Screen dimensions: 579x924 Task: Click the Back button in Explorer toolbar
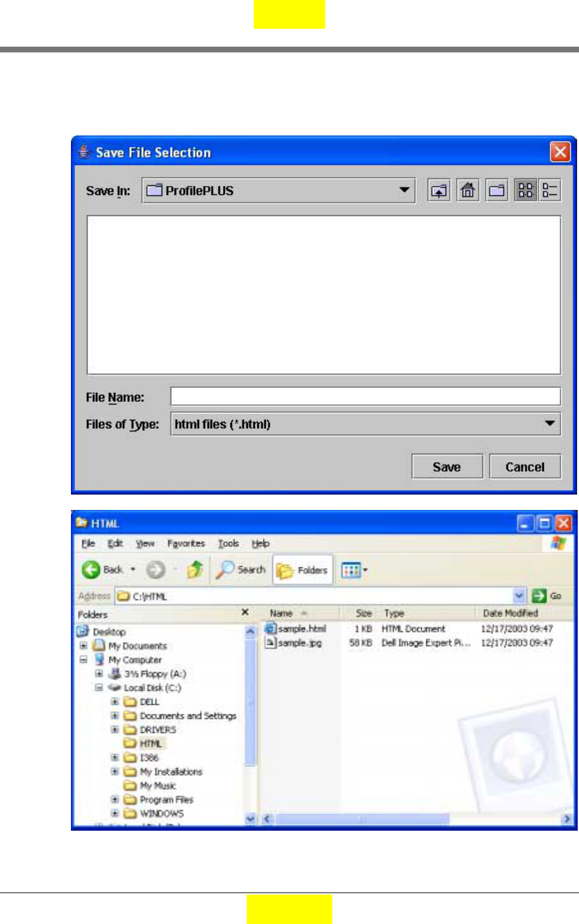pyautogui.click(x=102, y=569)
